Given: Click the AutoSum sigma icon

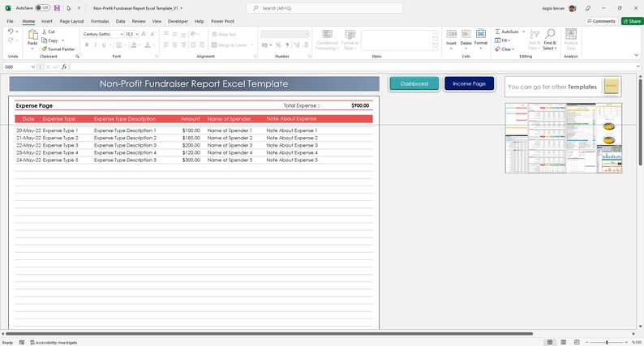Looking at the screenshot, I should click(497, 32).
